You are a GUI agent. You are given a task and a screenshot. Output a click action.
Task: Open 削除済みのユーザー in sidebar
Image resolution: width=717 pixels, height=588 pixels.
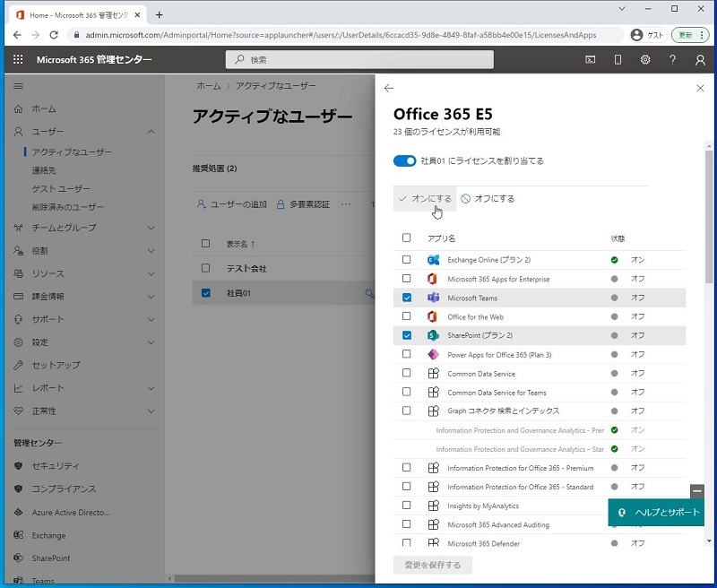[x=68, y=207]
